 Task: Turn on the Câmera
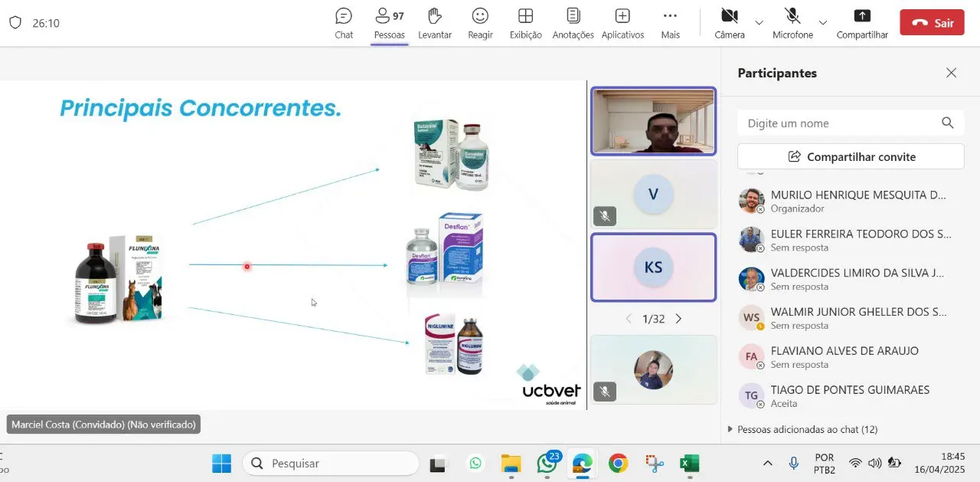point(730,23)
